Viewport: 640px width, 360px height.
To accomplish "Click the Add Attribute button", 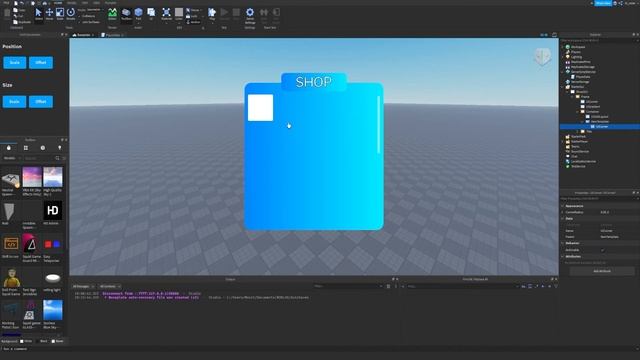I will click(602, 271).
